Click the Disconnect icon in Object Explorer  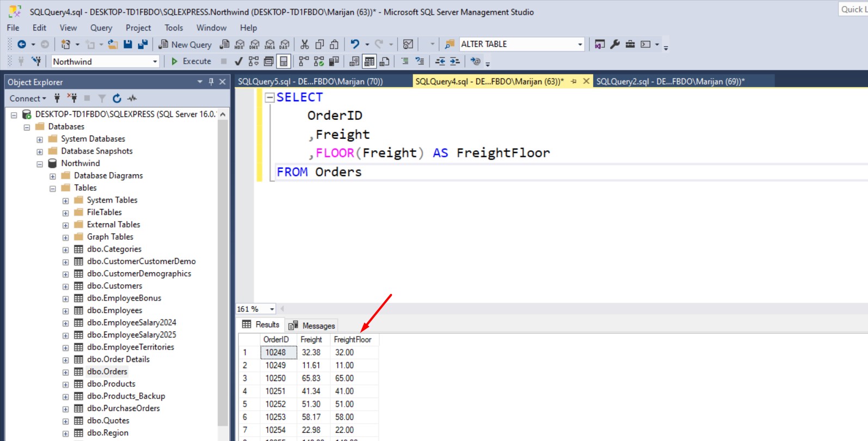pos(72,99)
